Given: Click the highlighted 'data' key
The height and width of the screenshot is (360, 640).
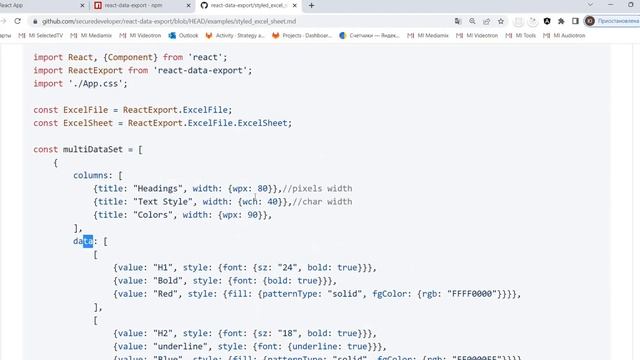Looking at the screenshot, I should coord(83,241).
